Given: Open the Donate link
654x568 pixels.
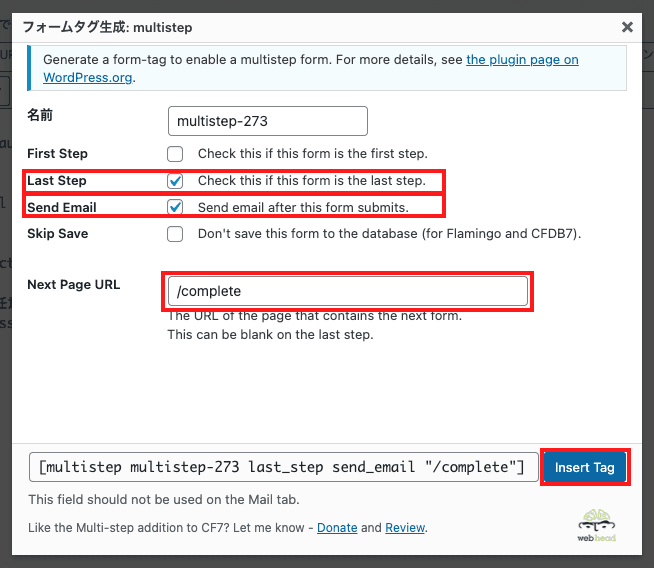Looking at the screenshot, I should coord(337,527).
